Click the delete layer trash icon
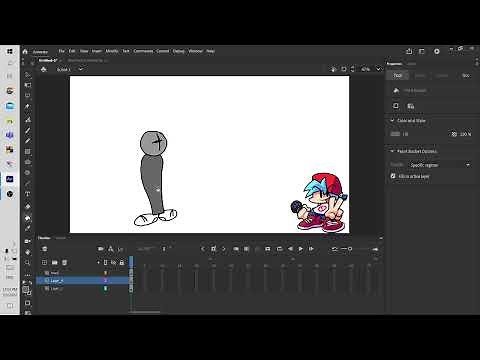This screenshot has width=480, height=360. pyautogui.click(x=65, y=263)
